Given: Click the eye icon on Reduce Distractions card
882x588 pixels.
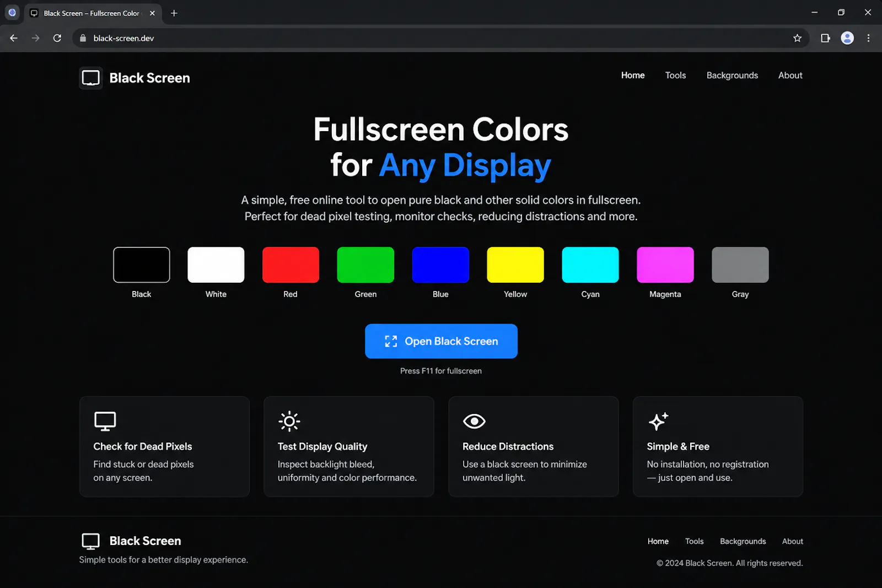Looking at the screenshot, I should (x=474, y=421).
